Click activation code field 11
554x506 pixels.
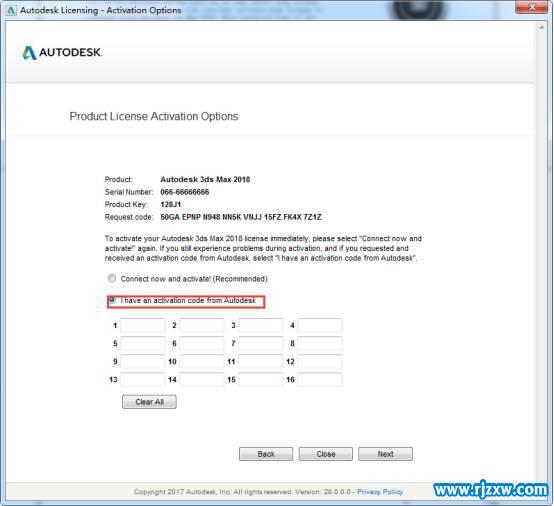click(261, 361)
